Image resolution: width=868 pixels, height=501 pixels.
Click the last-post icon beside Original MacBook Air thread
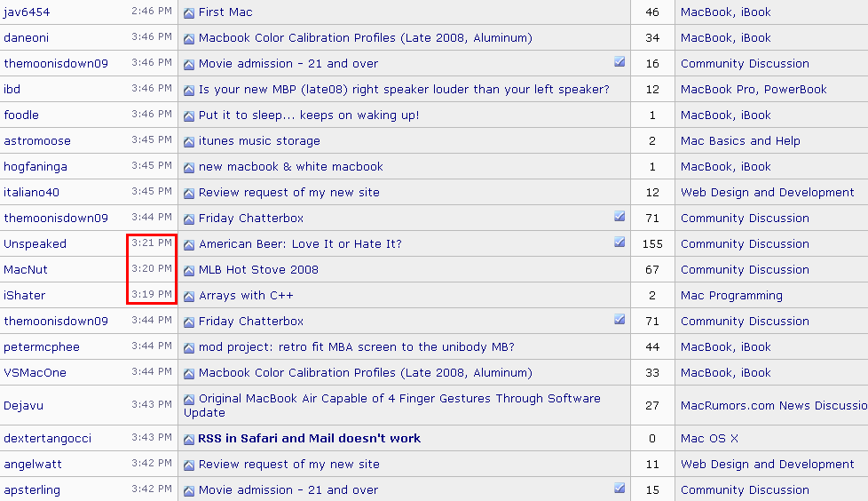click(x=189, y=400)
